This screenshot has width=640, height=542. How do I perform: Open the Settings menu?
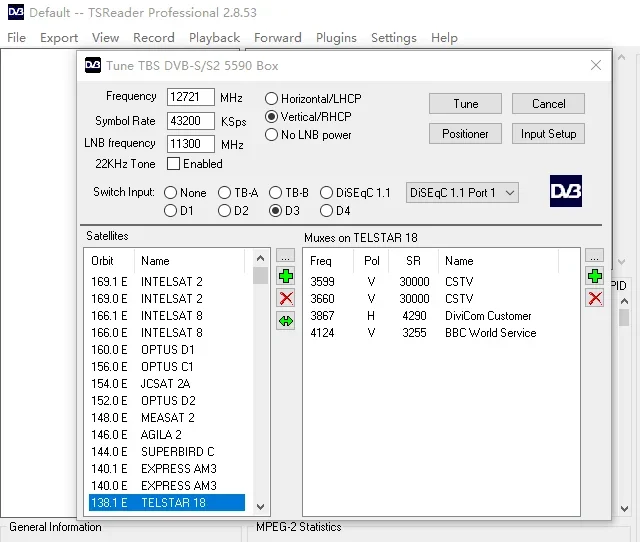tap(393, 38)
